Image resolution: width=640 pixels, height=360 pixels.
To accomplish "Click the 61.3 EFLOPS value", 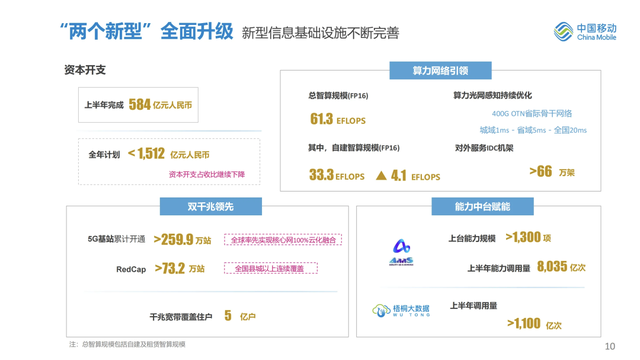I will pos(338,119).
